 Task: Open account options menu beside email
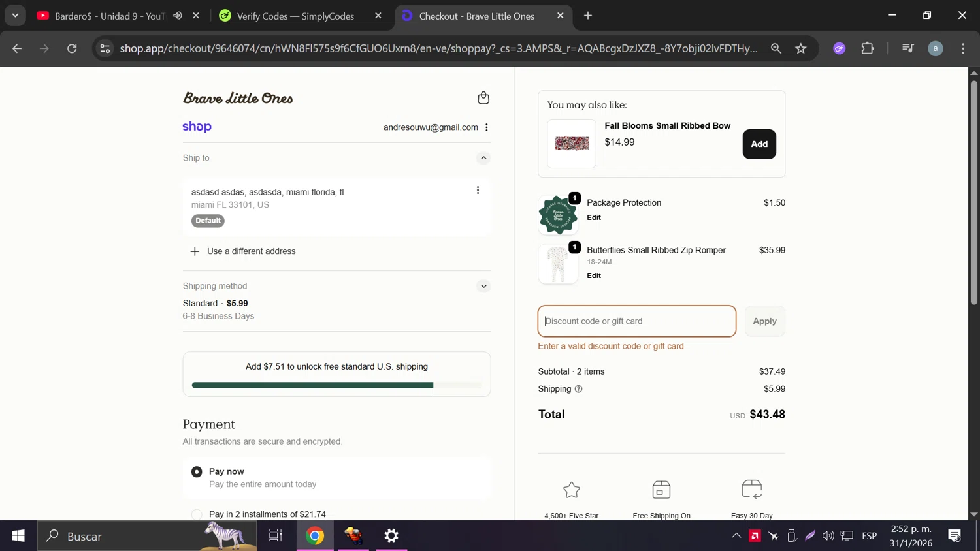(487, 127)
